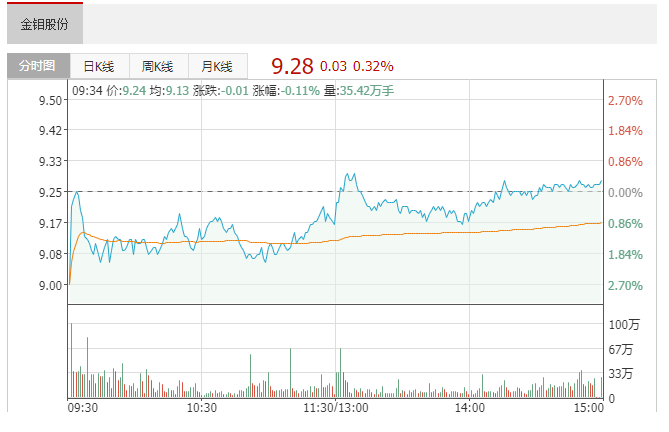This screenshot has height=432, width=669.
Task: Select the 金钼股份 stock tab
Action: click(45, 24)
